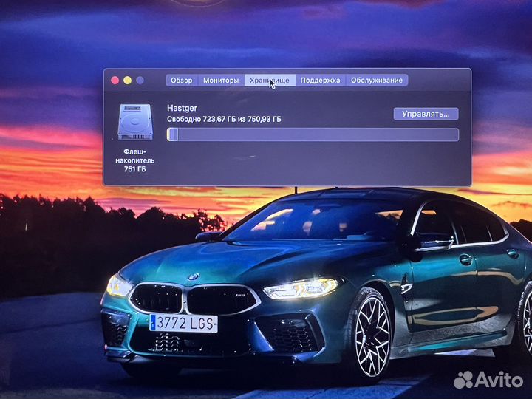Click the free space area of storage bar
The width and height of the screenshot is (532, 399).
pos(318,134)
